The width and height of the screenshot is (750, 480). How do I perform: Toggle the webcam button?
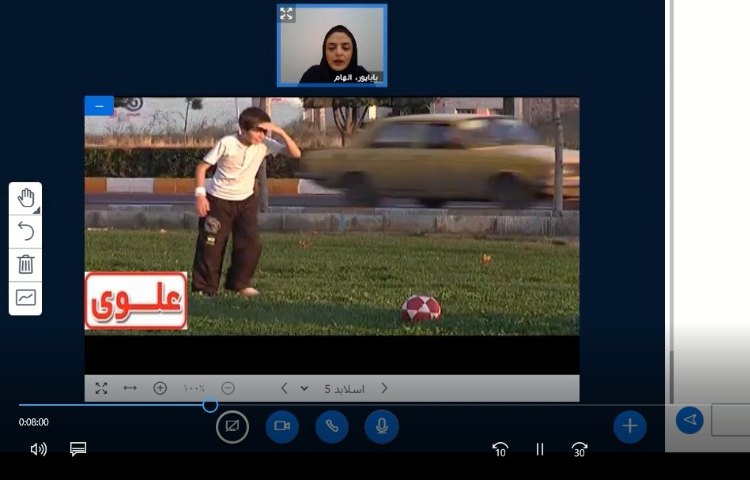pos(282,426)
